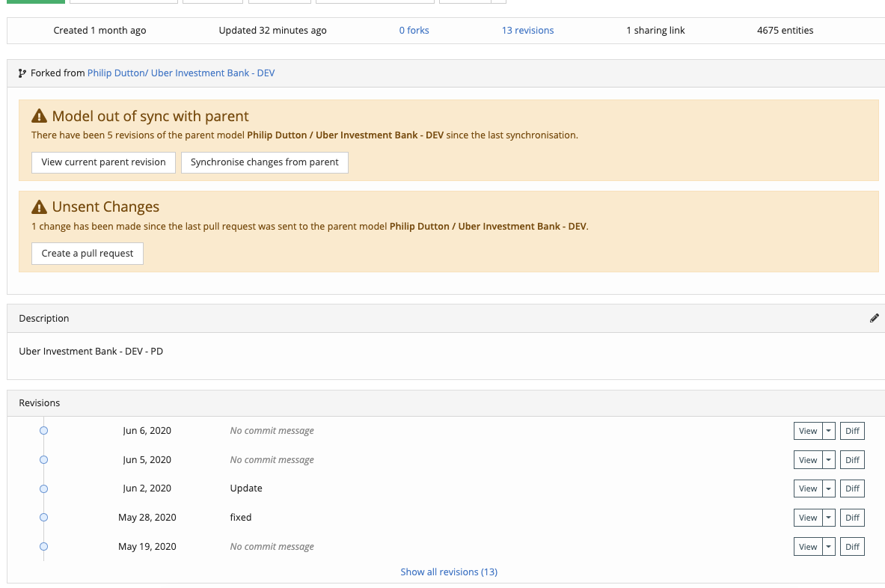Screen dimensions: 885x588
Task: View the May 19, 2020 revision
Action: [808, 547]
